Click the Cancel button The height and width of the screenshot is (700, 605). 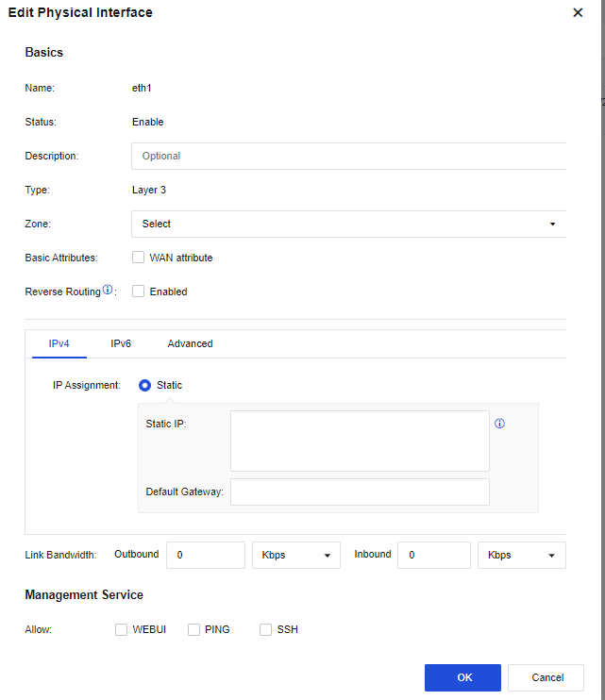(547, 677)
